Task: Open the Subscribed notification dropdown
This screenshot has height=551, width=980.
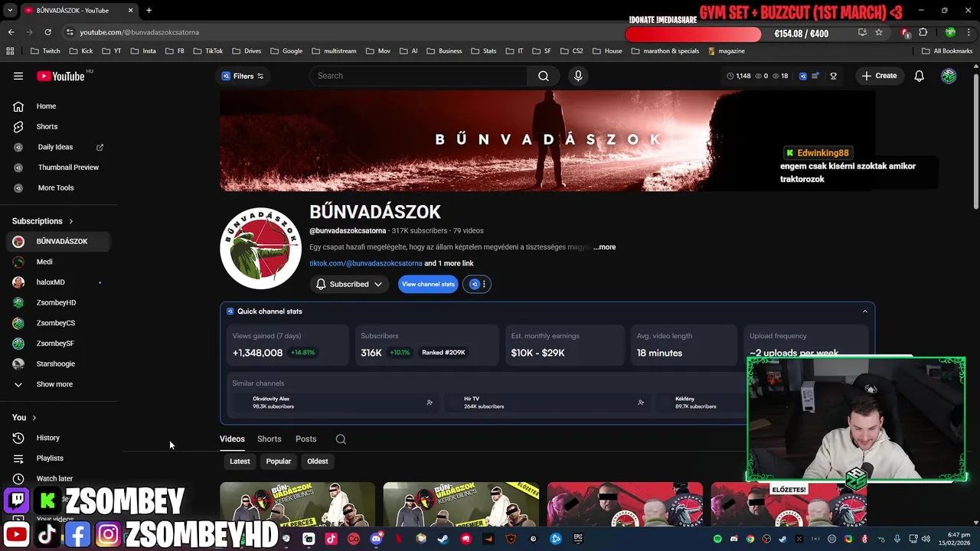Action: (x=349, y=284)
